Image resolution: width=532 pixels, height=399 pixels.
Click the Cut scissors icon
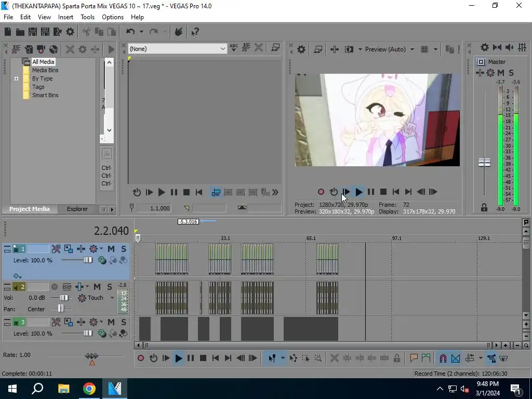click(x=87, y=32)
